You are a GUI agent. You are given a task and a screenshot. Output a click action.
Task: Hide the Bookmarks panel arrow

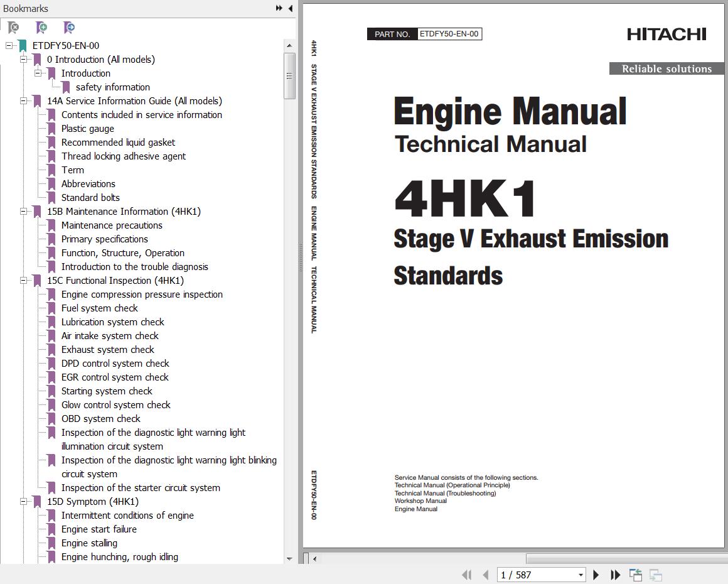(290, 8)
